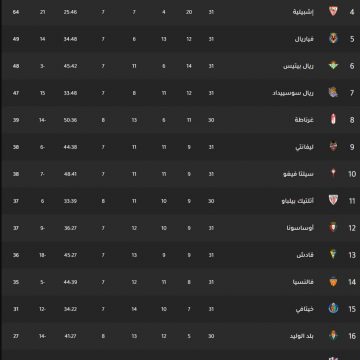Select the Granada red-striped crest icon

click(333, 120)
